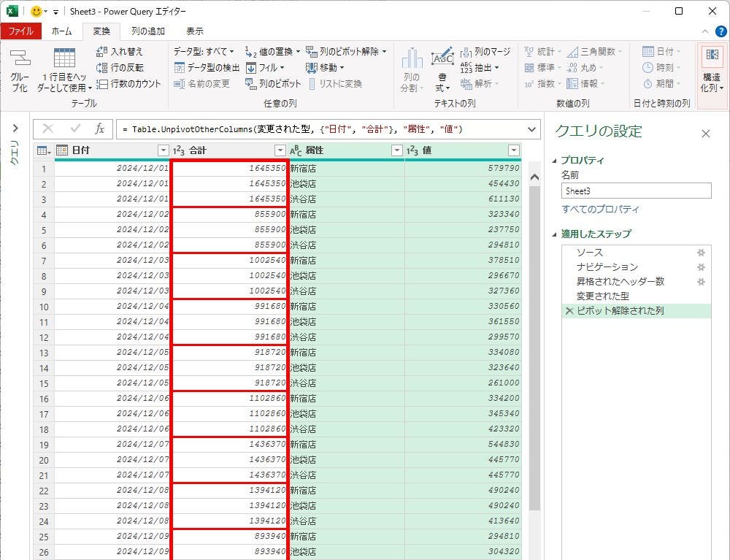Switch to the 列の追加 tab

[147, 31]
